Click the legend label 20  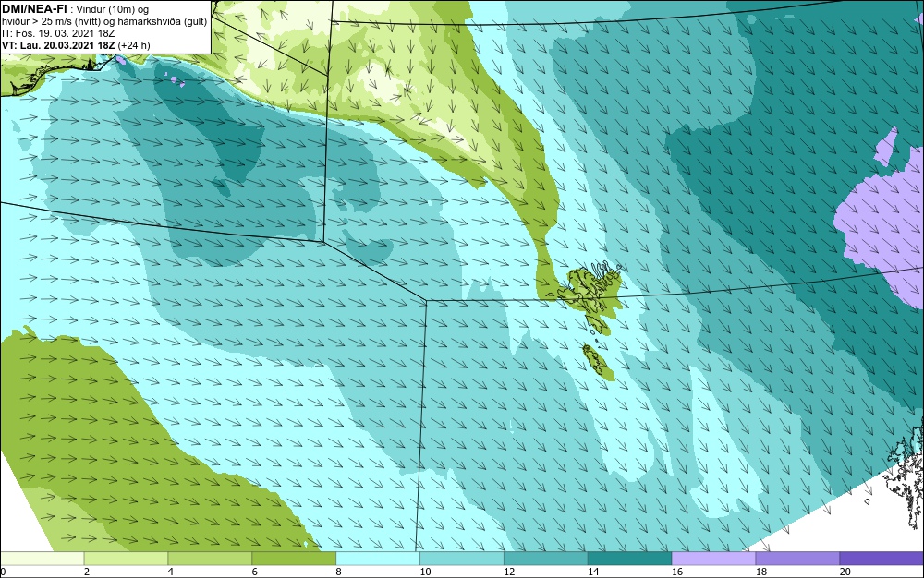click(x=845, y=572)
